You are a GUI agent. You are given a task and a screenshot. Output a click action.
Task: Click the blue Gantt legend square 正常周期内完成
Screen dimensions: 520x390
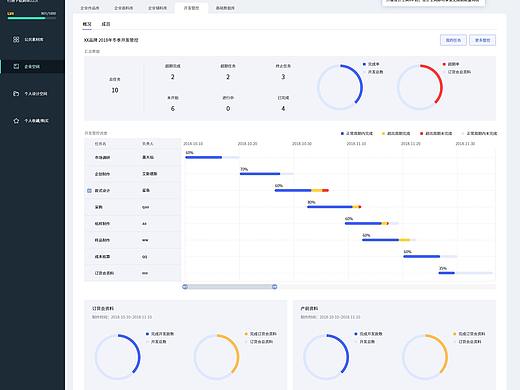pos(342,134)
